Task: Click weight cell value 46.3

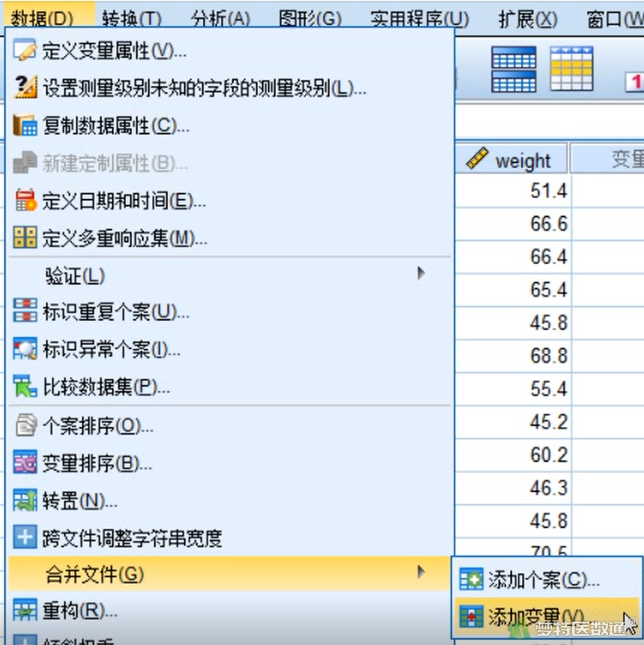Action: click(x=549, y=488)
